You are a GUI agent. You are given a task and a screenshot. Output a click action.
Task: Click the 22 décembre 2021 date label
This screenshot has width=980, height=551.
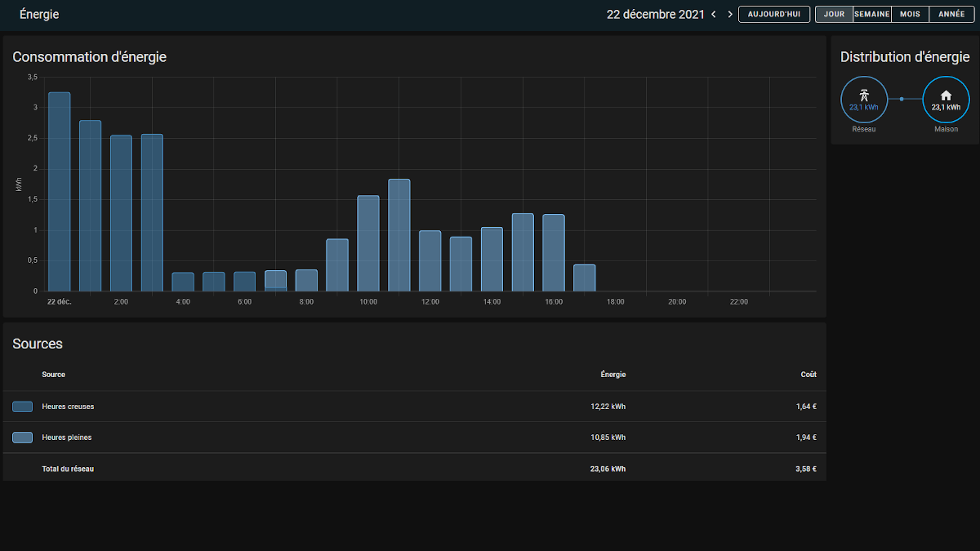coord(655,15)
